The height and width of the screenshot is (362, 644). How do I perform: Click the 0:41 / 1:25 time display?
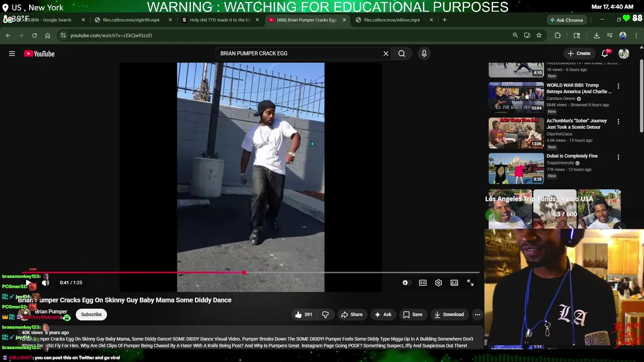pos(71,283)
